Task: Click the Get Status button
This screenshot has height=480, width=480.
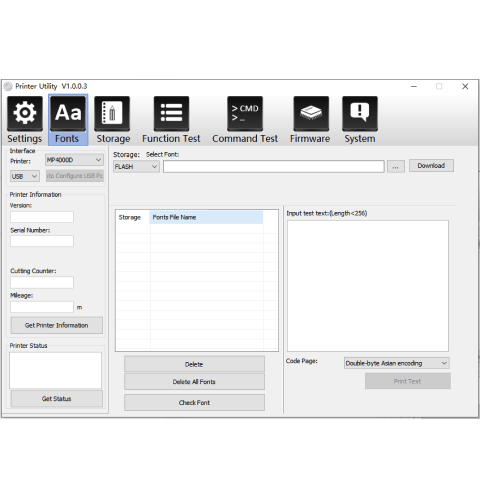Action: tap(57, 399)
